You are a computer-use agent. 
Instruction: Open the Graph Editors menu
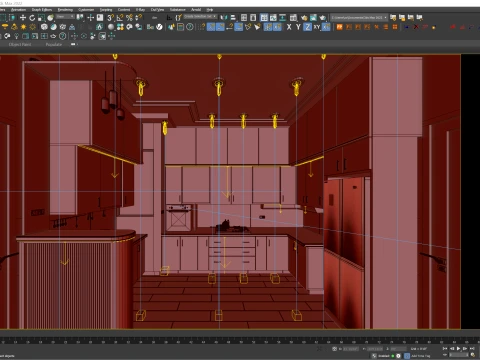[42, 10]
